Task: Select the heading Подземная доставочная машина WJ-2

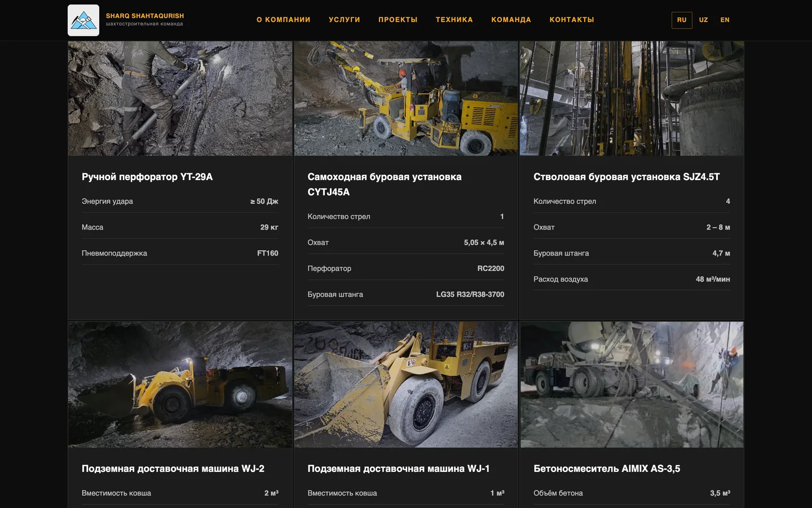Action: pos(173,468)
